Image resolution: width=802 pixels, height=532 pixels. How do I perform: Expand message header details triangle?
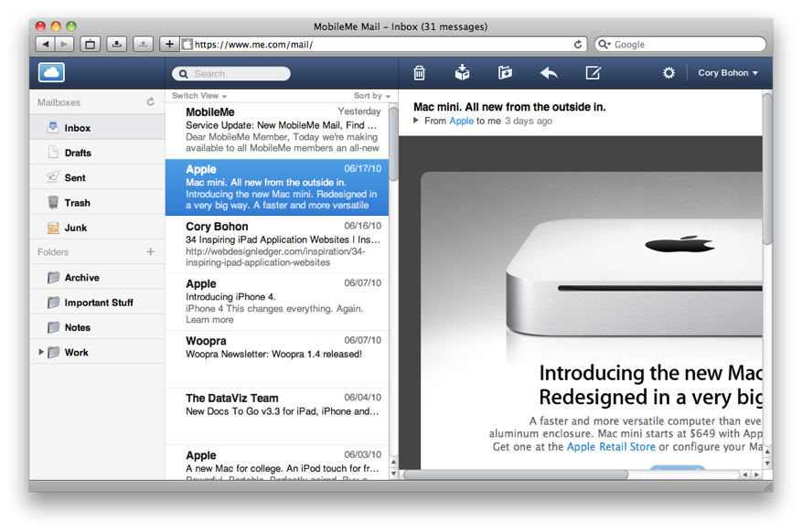tap(416, 121)
